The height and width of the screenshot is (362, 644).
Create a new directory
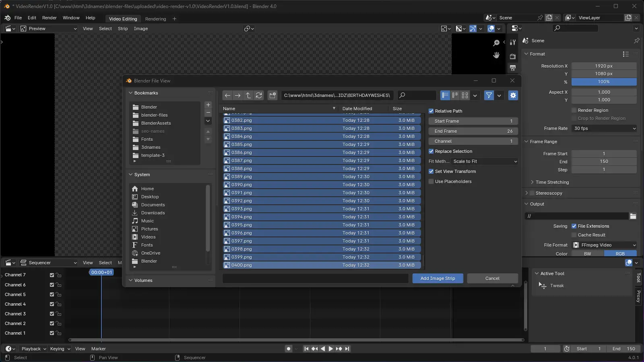pyautogui.click(x=272, y=95)
